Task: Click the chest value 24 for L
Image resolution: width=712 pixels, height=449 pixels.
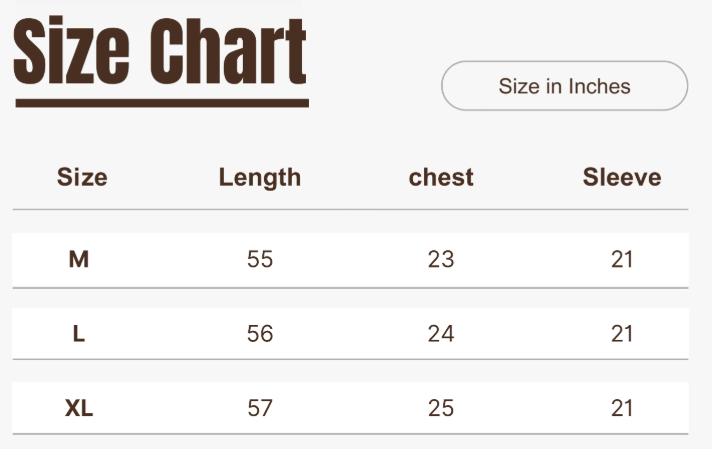Action: (441, 334)
